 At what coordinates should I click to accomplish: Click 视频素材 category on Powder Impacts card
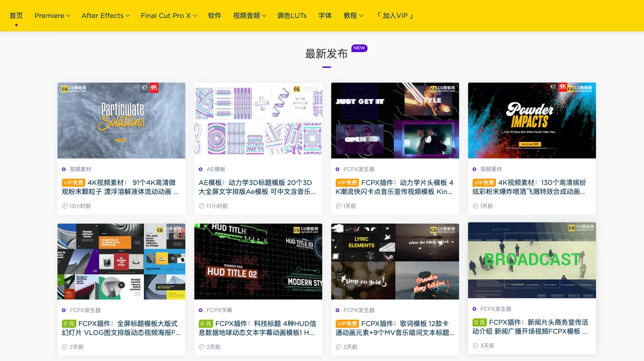[x=491, y=169]
